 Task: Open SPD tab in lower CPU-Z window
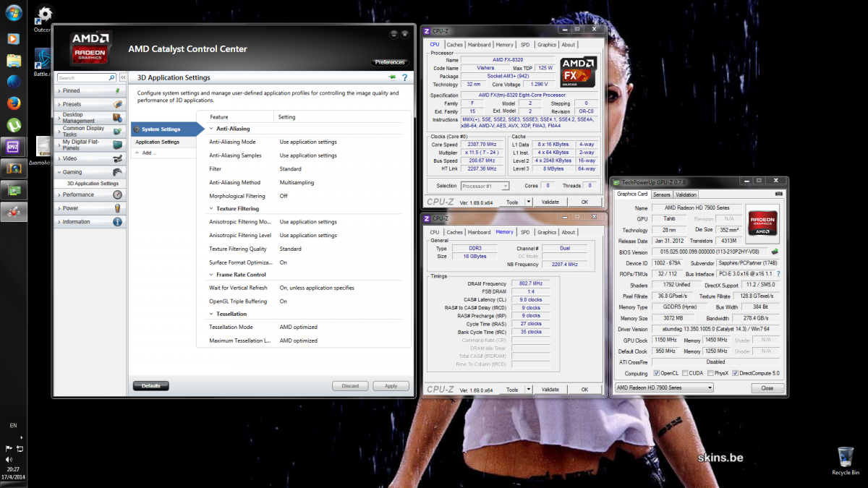525,232
